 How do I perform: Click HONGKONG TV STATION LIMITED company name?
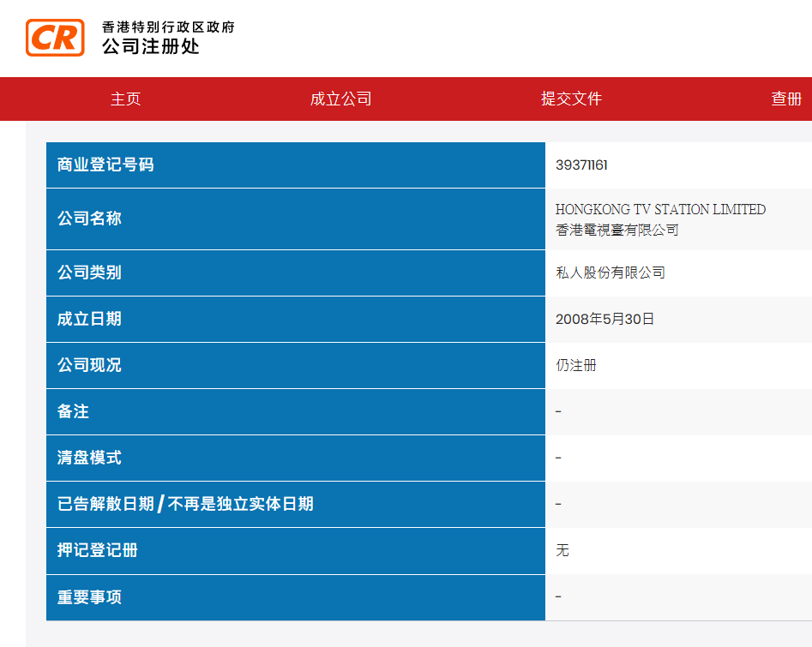(660, 210)
